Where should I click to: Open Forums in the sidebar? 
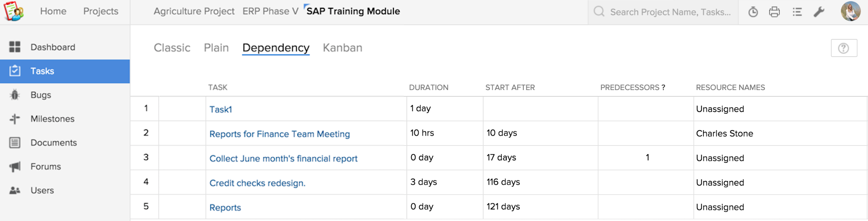click(46, 167)
